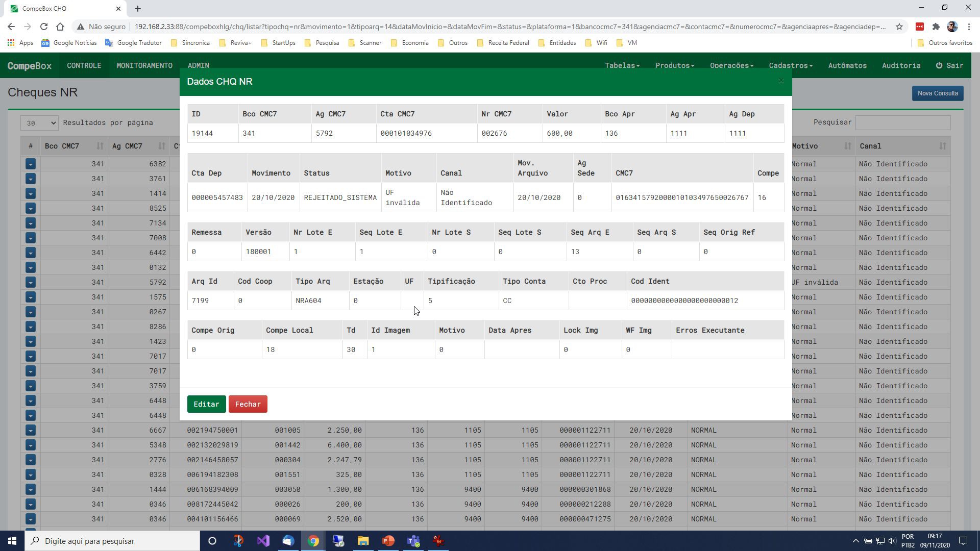Open the CONTROLE menu item
Viewport: 980px width, 551px height.
[84, 65]
